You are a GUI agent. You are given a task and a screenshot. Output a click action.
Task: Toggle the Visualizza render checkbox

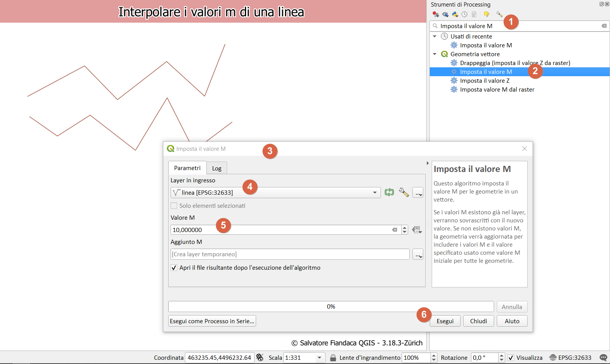(x=511, y=357)
